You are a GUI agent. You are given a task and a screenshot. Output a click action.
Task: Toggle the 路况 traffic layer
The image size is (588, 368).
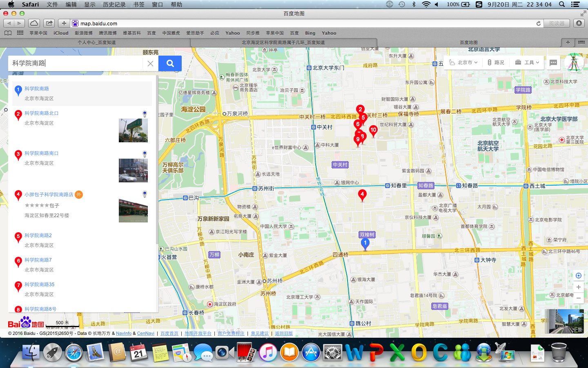(x=496, y=63)
